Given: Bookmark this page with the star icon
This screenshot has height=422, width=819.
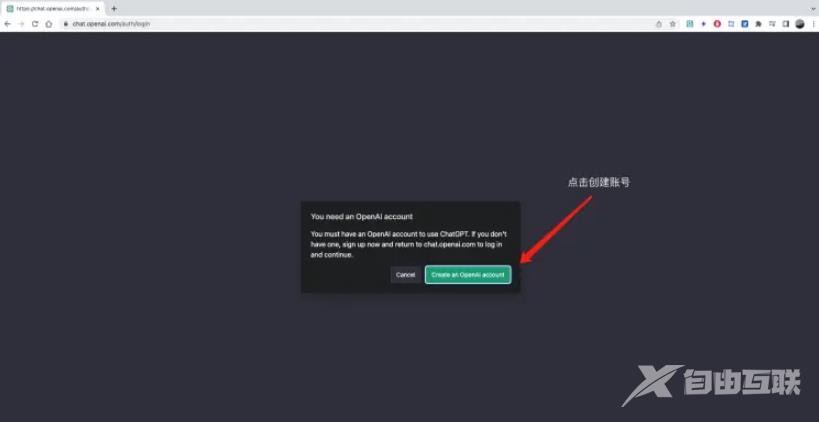Looking at the screenshot, I should pyautogui.click(x=673, y=24).
